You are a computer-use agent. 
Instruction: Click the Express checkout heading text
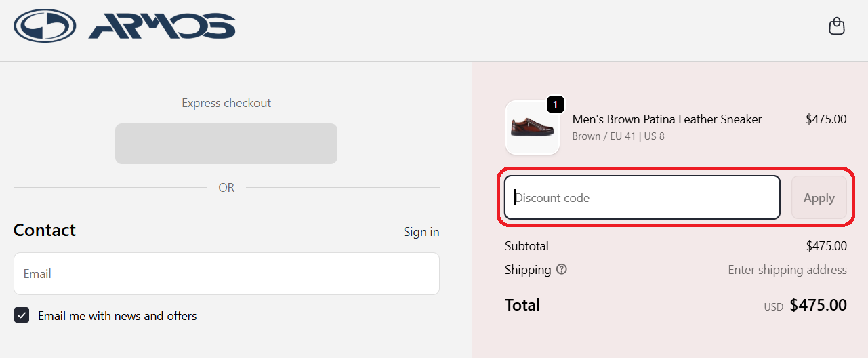pos(226,103)
